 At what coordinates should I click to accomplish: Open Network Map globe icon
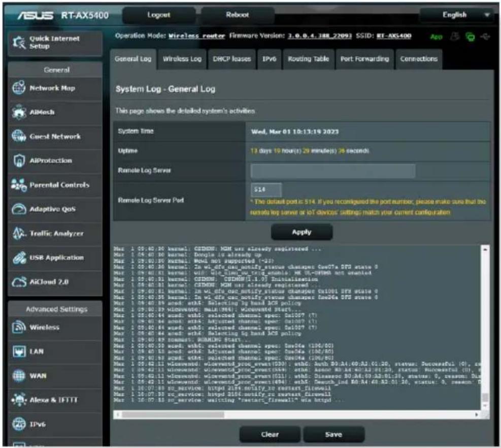tap(19, 87)
